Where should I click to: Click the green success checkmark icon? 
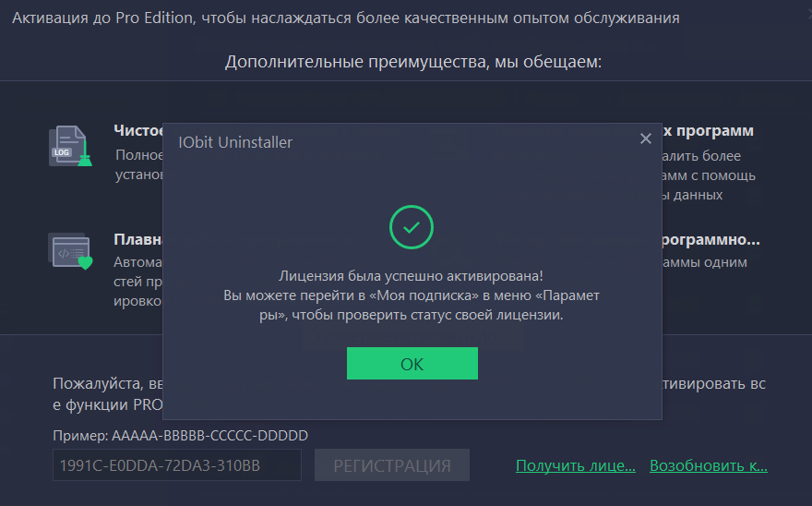tap(412, 226)
